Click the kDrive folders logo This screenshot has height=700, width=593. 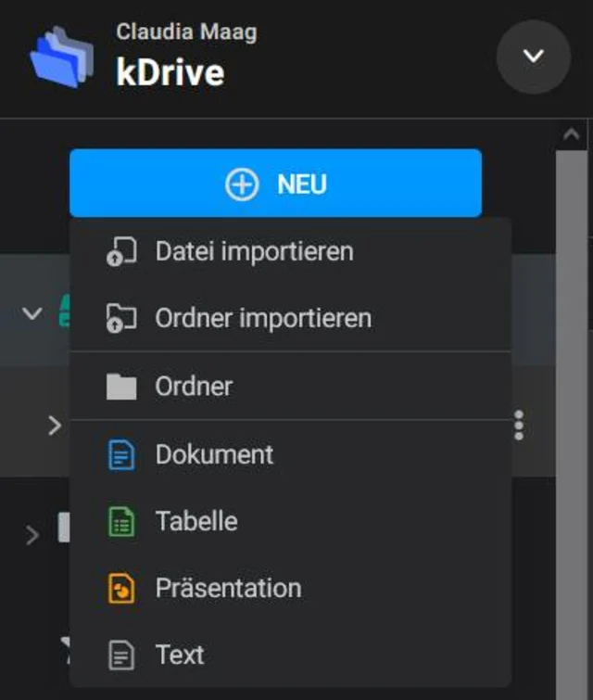click(61, 57)
